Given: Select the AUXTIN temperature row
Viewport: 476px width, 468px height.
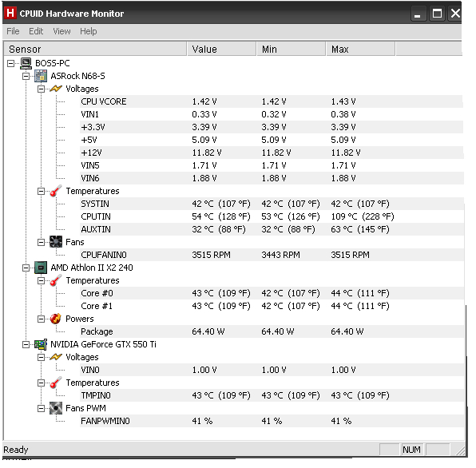Looking at the screenshot, I should 272,229.
